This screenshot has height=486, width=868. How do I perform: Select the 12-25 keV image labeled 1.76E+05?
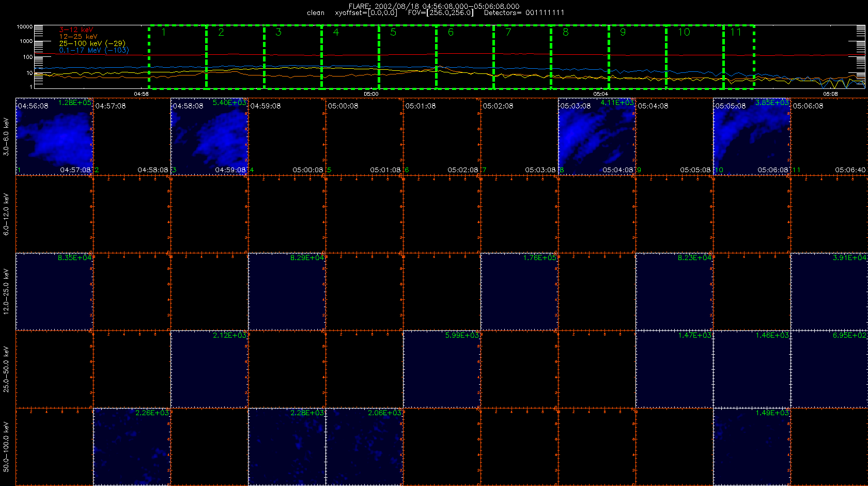click(519, 292)
